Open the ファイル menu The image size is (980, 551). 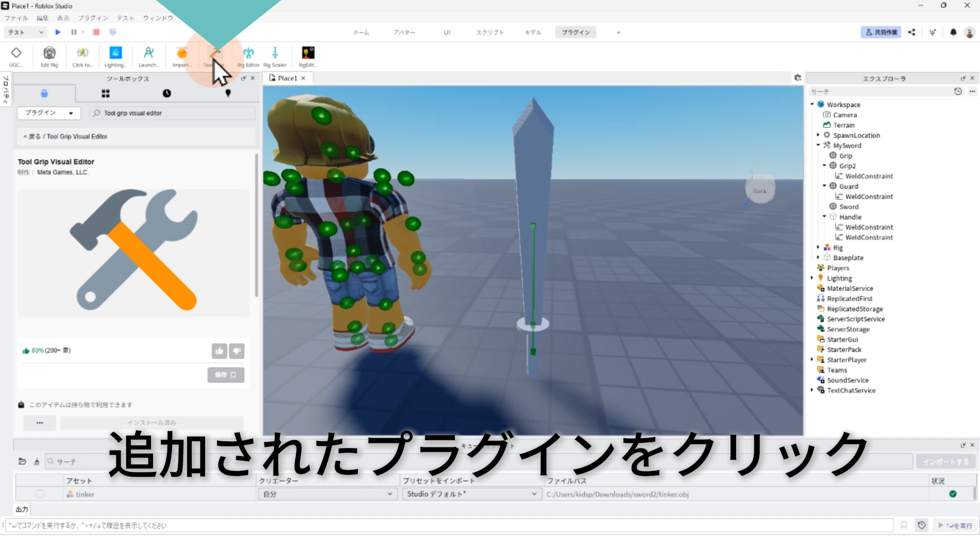click(x=16, y=18)
